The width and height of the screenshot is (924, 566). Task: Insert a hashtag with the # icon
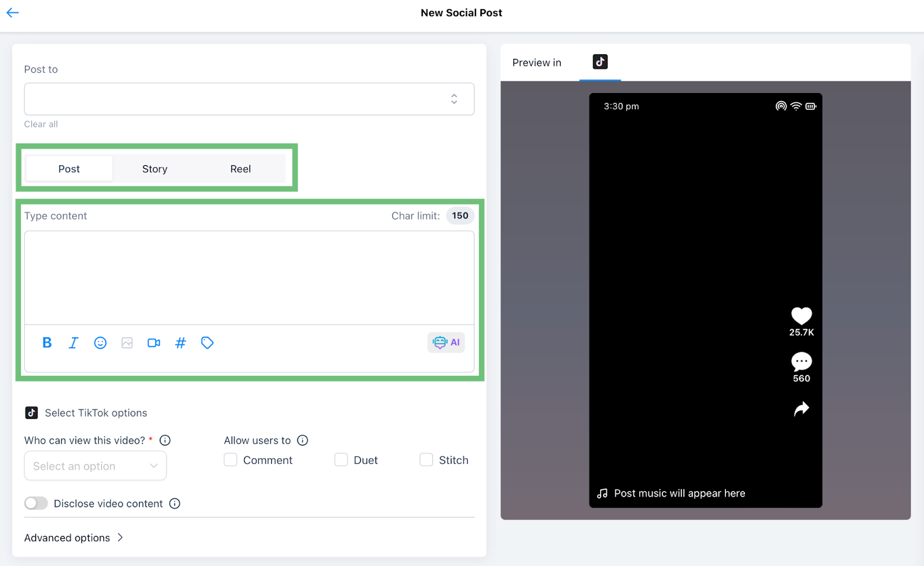coord(181,343)
